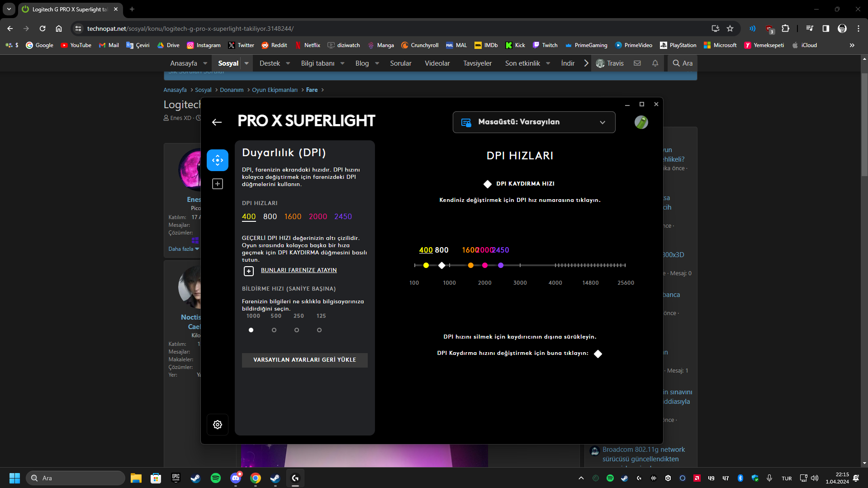The height and width of the screenshot is (488, 868).
Task: Click the DPI shift speed diamond at bottom
Action: click(598, 354)
